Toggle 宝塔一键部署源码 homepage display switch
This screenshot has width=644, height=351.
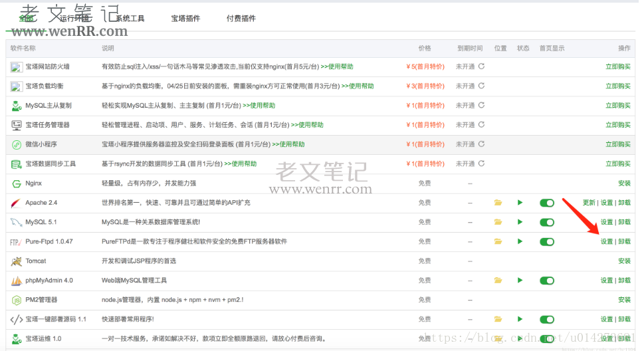[547, 319]
